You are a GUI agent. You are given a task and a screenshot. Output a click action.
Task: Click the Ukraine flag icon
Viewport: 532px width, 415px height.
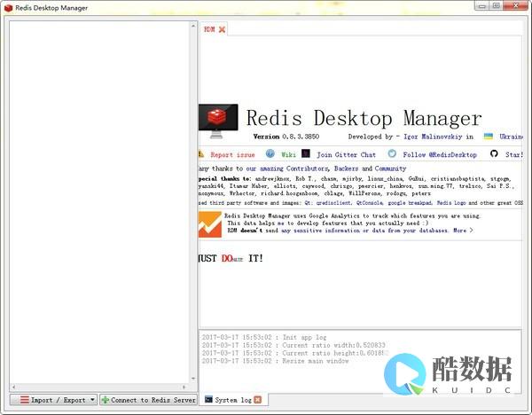coord(489,136)
